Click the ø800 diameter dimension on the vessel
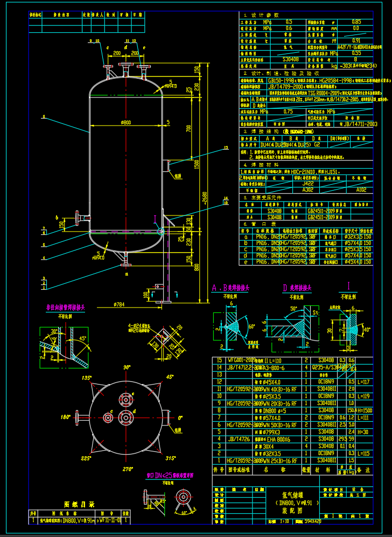The image size is (392, 537). [126, 122]
